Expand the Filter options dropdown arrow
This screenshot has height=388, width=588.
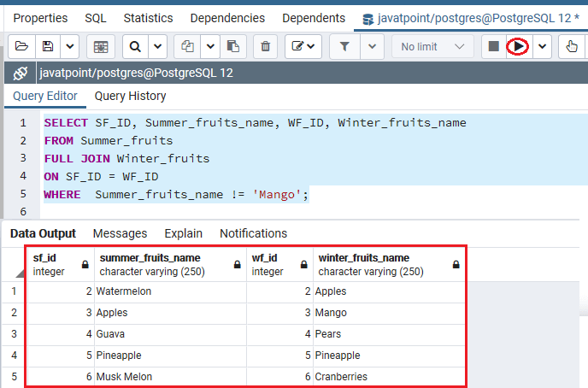click(372, 46)
